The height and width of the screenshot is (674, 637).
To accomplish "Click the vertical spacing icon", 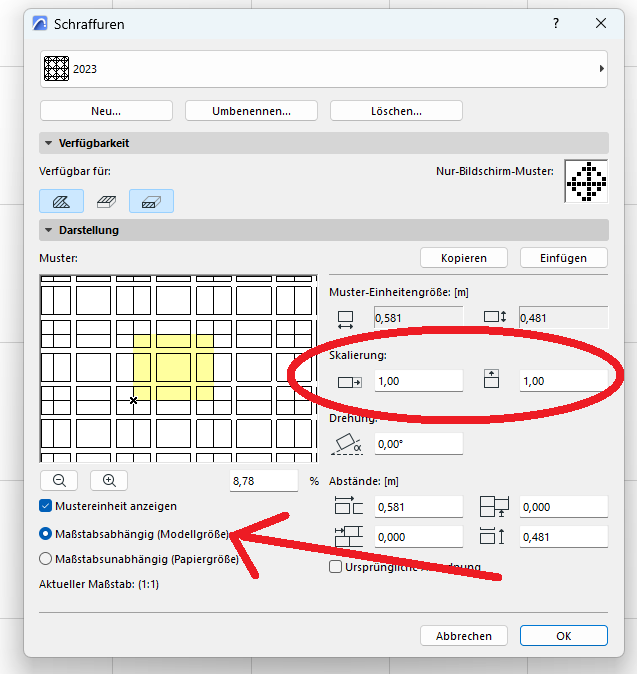I will 492,536.
